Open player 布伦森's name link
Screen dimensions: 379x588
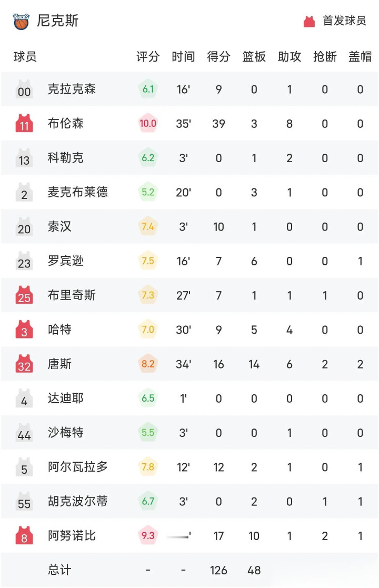(x=66, y=124)
